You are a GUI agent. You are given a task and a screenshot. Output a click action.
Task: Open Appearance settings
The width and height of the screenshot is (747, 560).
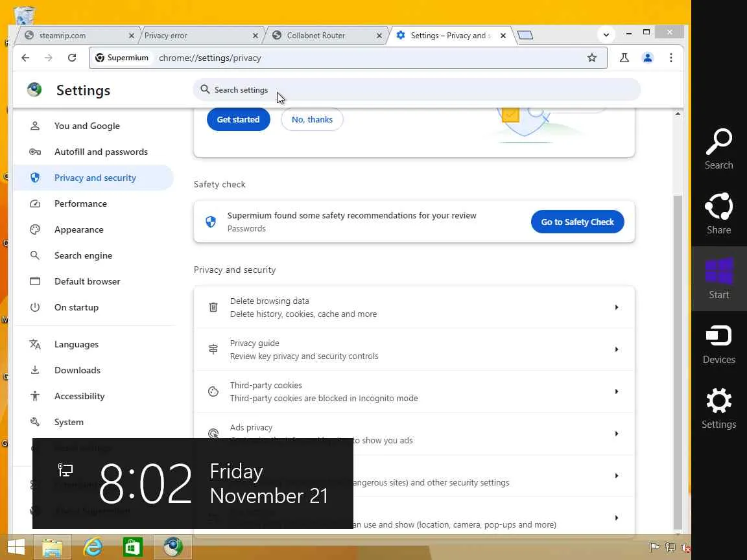[x=93, y=229]
